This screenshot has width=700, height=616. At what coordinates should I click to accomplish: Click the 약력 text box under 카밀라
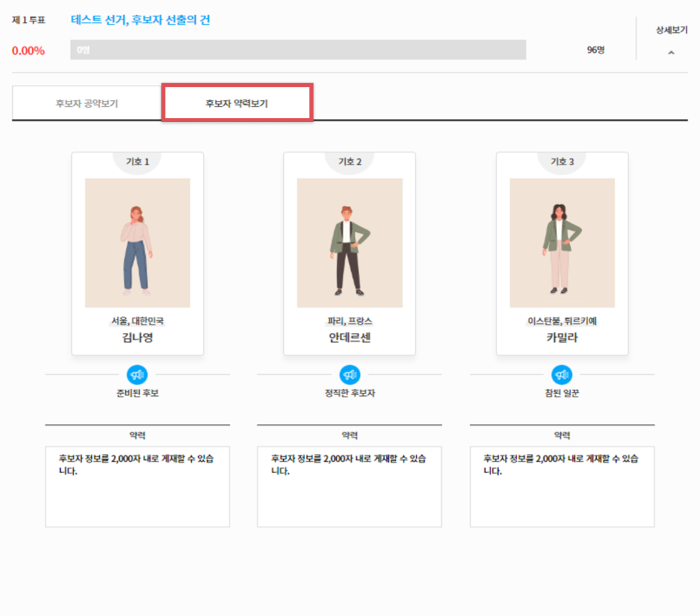[x=561, y=487]
